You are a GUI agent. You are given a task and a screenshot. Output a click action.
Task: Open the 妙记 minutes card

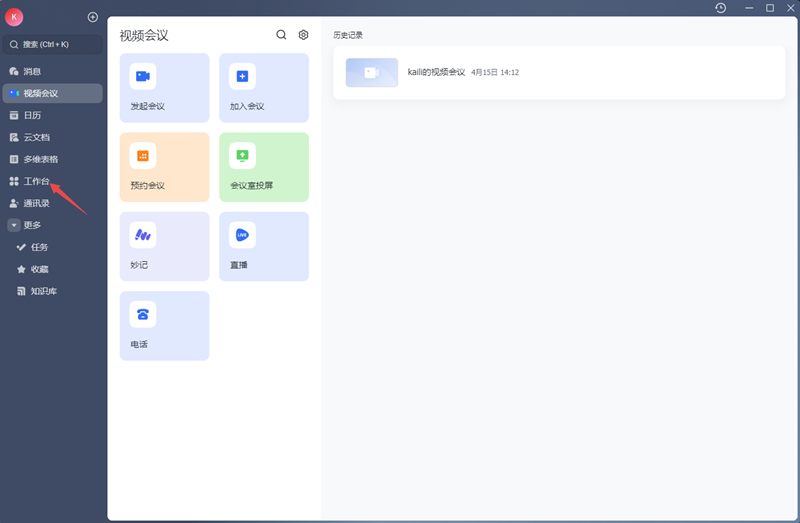(164, 246)
